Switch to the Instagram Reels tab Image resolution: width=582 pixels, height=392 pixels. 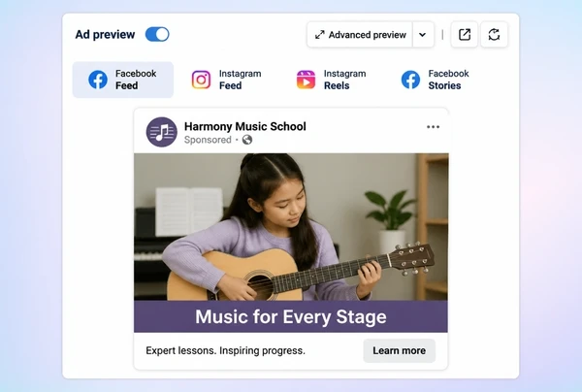coord(331,80)
